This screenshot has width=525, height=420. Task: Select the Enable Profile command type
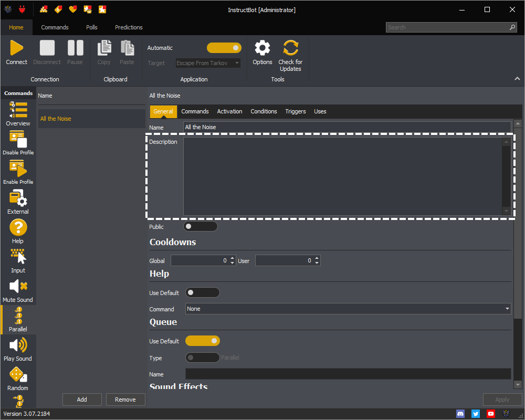18,173
